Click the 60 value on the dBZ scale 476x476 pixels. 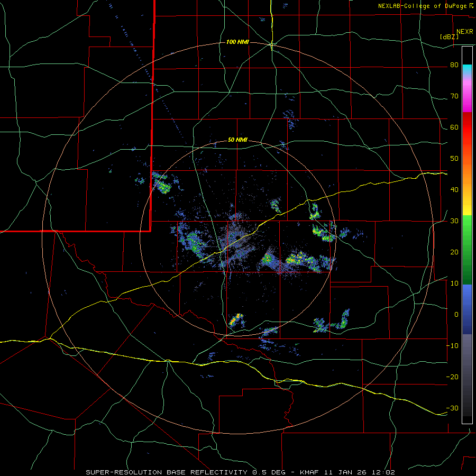(x=454, y=127)
